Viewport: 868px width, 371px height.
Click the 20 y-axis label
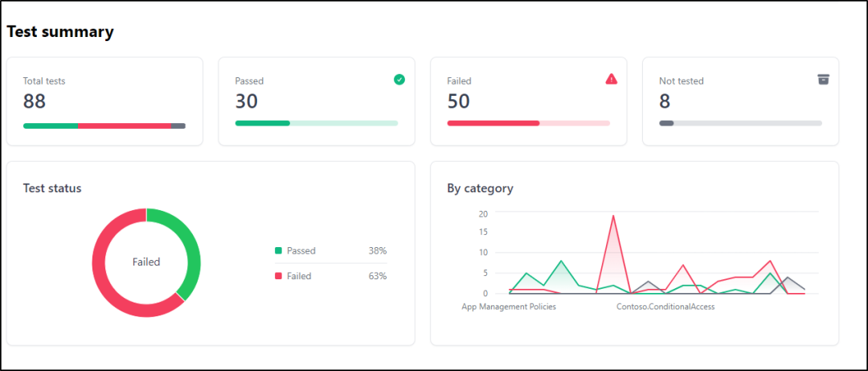[x=483, y=214]
